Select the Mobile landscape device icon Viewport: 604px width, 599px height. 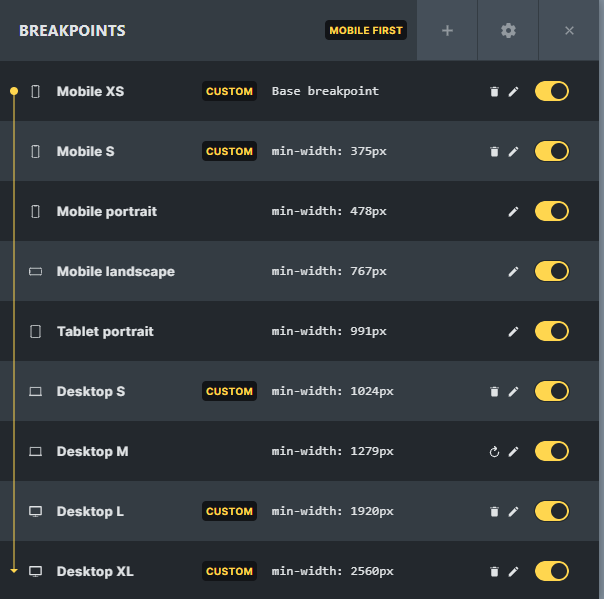click(x=35, y=272)
